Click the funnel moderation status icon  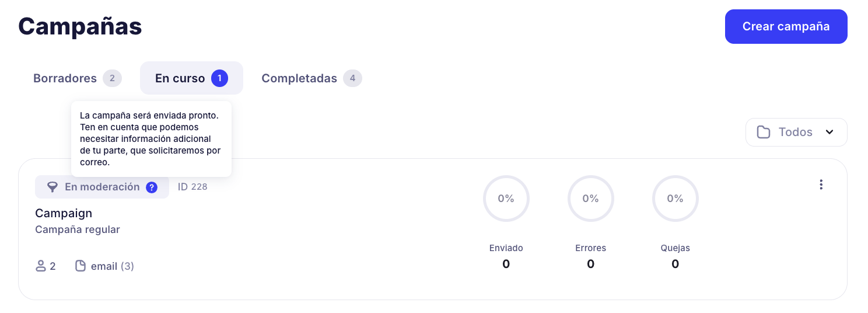tap(52, 187)
